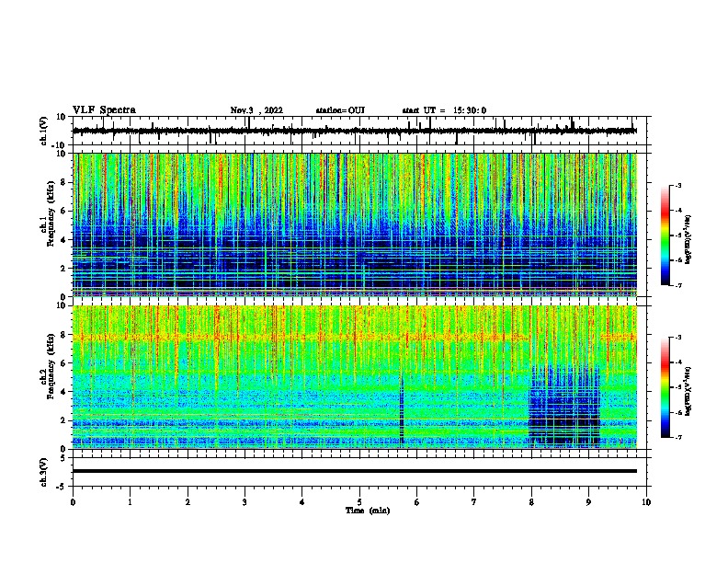Click time axis tick label "7"
The width and height of the screenshot is (728, 563).
tap(474, 501)
